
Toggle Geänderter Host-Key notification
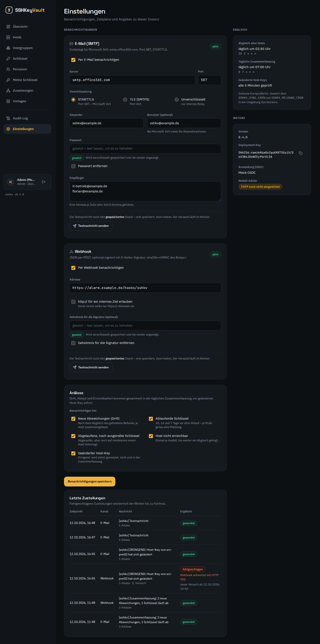[x=73, y=453]
